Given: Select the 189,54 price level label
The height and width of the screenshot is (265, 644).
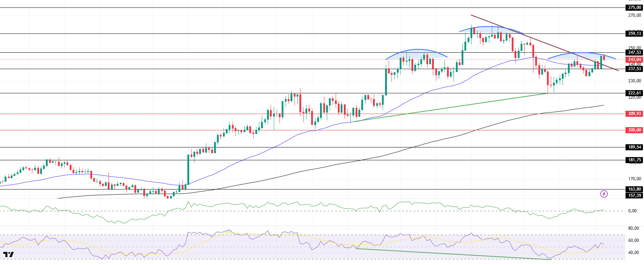Looking at the screenshot, I should tap(634, 147).
